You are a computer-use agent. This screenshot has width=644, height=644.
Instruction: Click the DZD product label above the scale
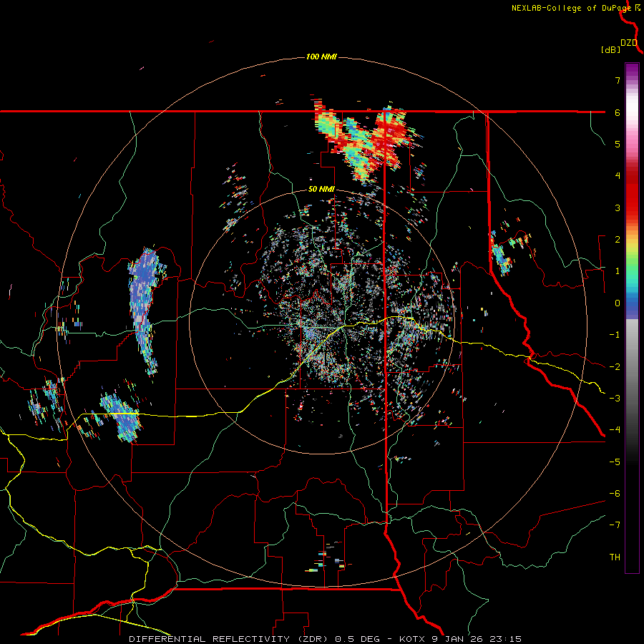coord(628,43)
